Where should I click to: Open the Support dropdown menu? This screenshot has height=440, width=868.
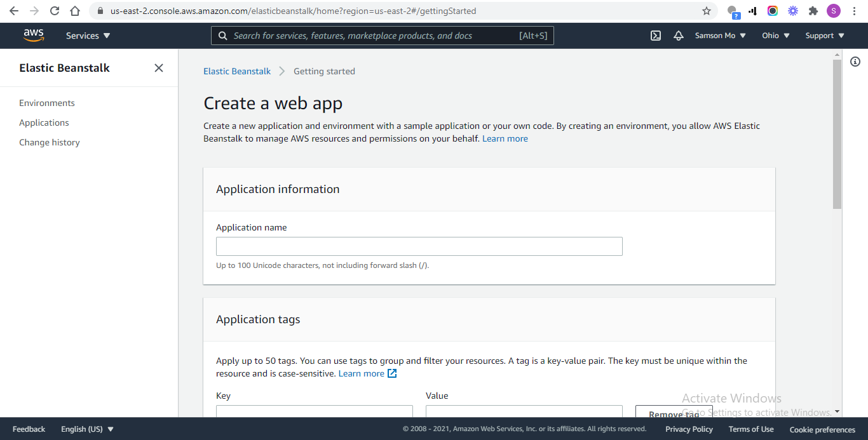pyautogui.click(x=824, y=36)
